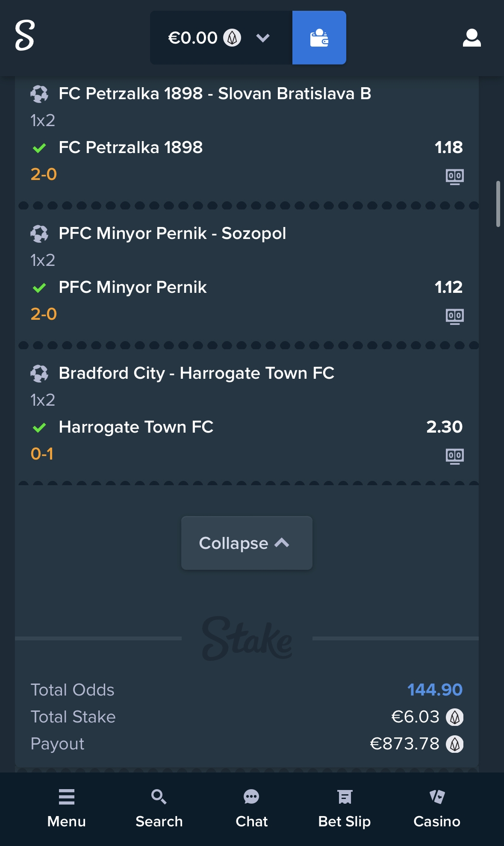This screenshot has height=846, width=504.
Task: Click the currency coin icon in balance
Action: (x=232, y=38)
